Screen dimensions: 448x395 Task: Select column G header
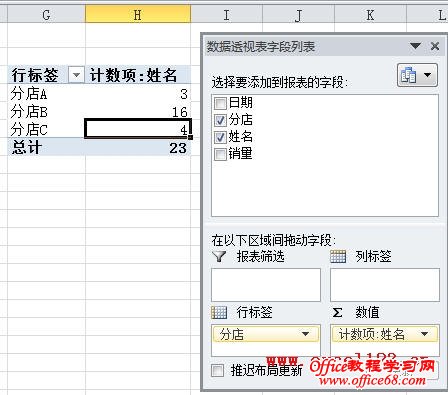tap(46, 15)
